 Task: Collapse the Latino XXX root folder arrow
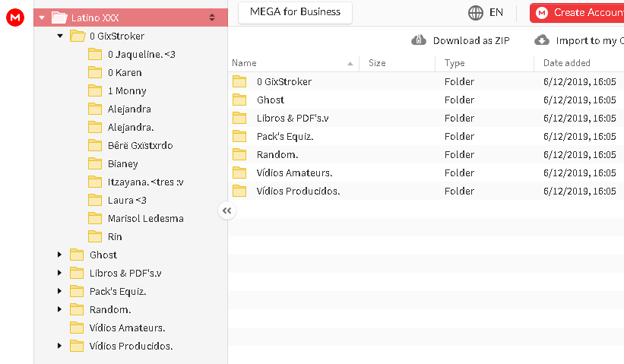tap(42, 18)
